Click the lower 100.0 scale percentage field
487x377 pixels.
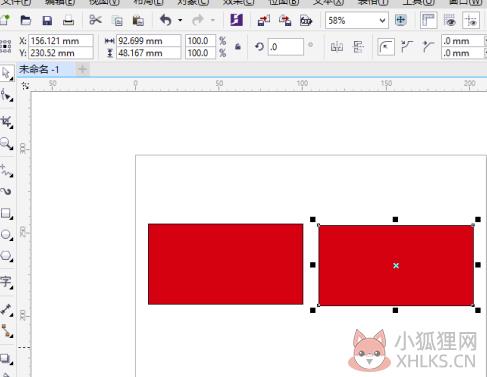coord(200,53)
